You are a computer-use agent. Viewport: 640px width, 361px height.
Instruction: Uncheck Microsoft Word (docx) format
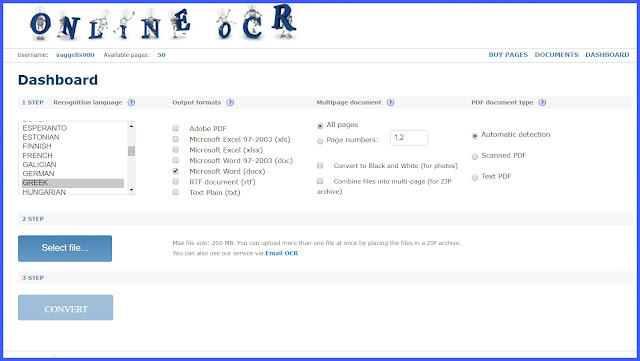[176, 171]
